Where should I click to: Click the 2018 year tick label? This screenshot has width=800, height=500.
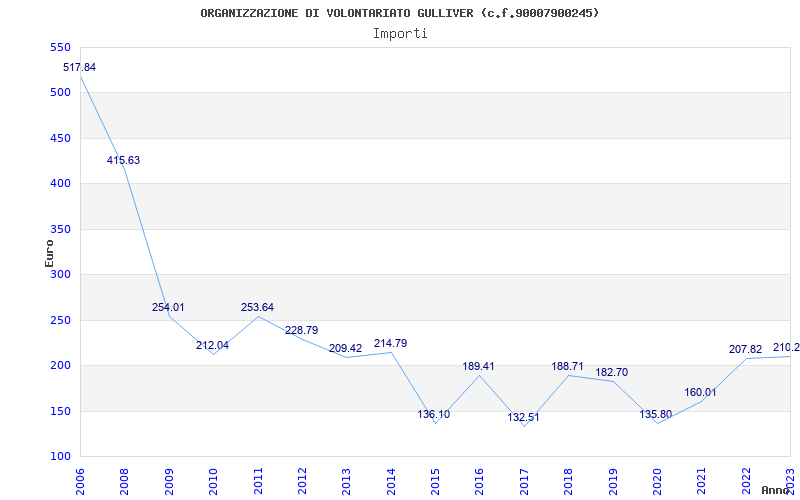point(568,482)
